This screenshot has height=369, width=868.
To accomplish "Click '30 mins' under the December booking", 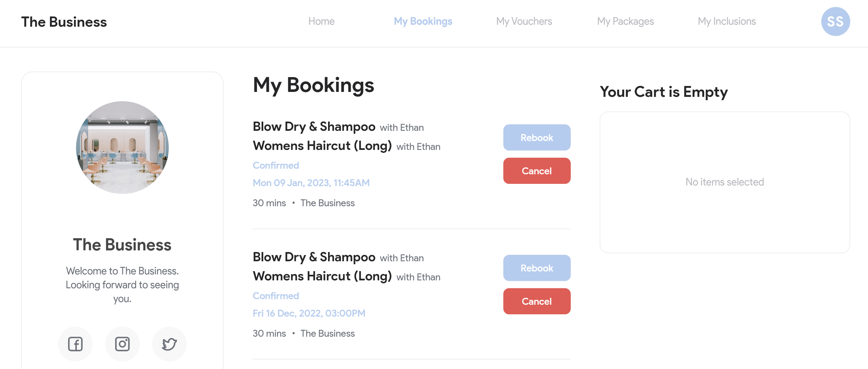I will point(269,333).
